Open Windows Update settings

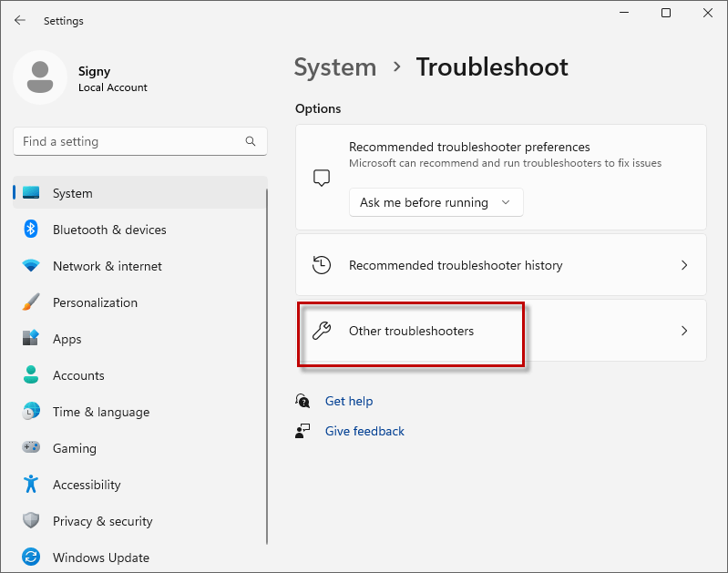pos(140,557)
